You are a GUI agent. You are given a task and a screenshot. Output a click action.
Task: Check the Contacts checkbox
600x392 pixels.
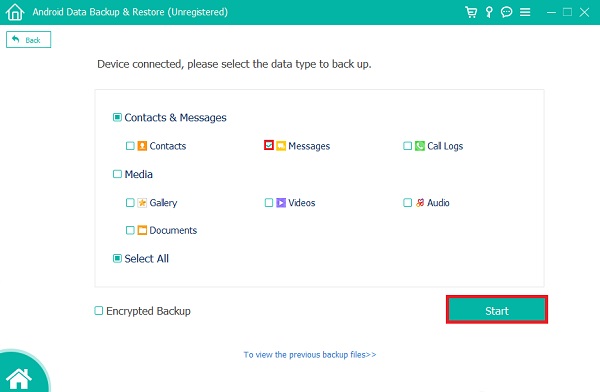click(x=130, y=146)
